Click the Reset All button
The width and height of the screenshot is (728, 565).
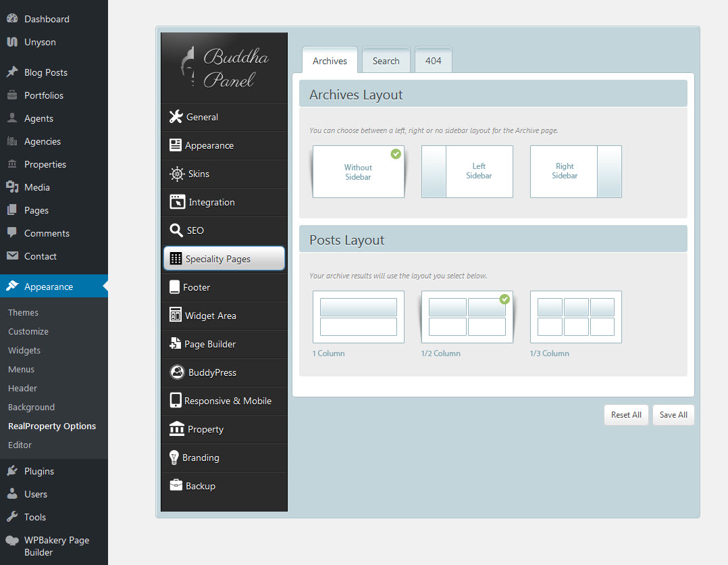[625, 415]
